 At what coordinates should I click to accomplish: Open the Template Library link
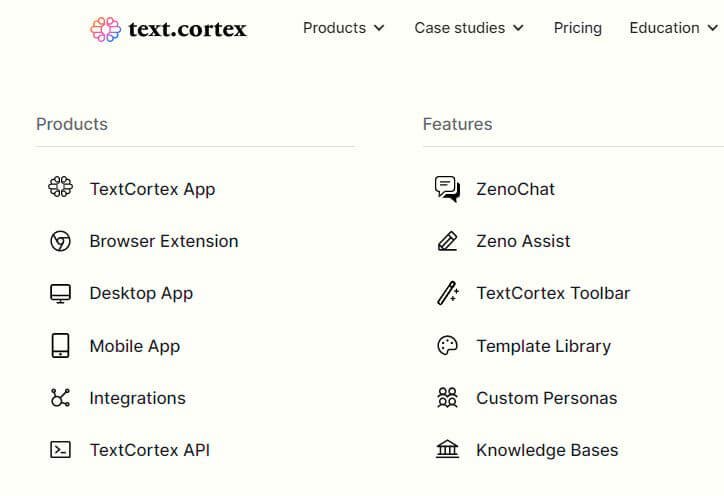[543, 346]
